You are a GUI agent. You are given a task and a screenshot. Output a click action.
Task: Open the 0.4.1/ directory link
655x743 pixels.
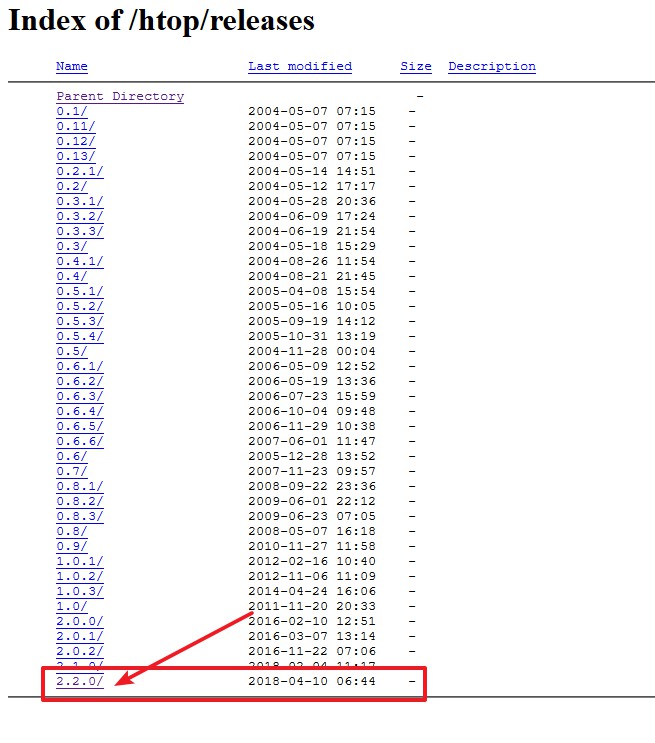79,261
